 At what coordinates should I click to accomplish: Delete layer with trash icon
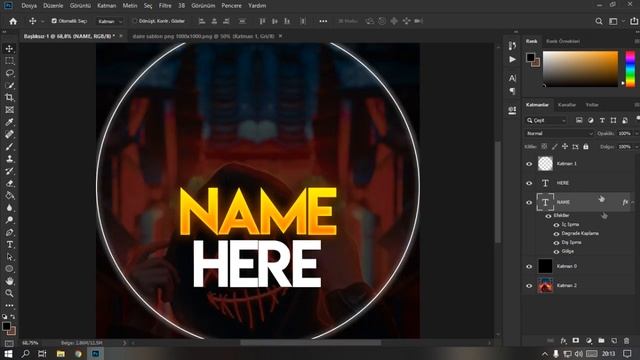(x=627, y=340)
